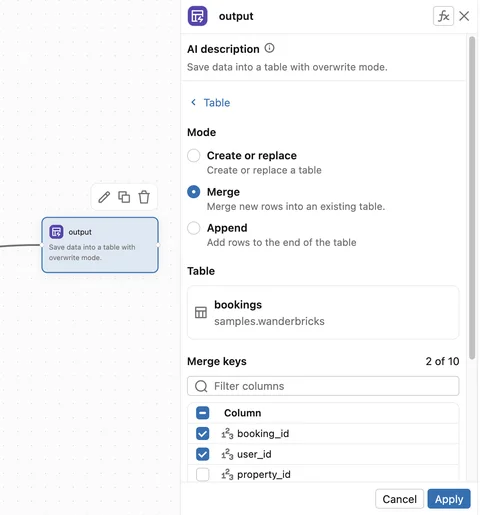Click the 'AI description' heading
The width and height of the screenshot is (480, 515).
223,49
